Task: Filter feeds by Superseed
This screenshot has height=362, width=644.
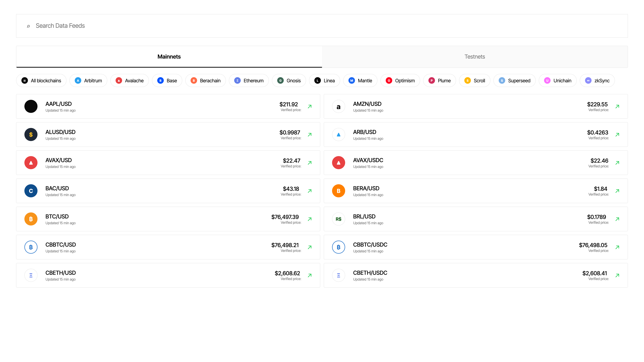Action: [514, 80]
